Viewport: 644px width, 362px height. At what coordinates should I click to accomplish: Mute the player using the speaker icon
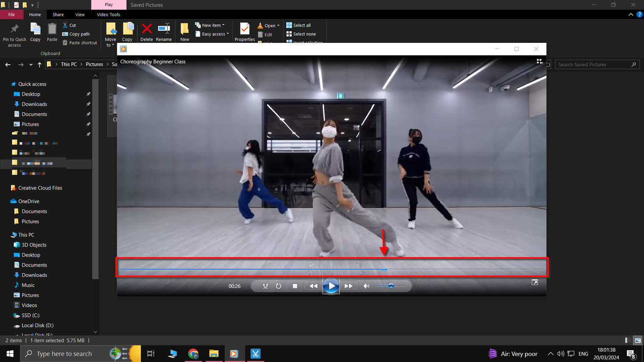(x=366, y=286)
